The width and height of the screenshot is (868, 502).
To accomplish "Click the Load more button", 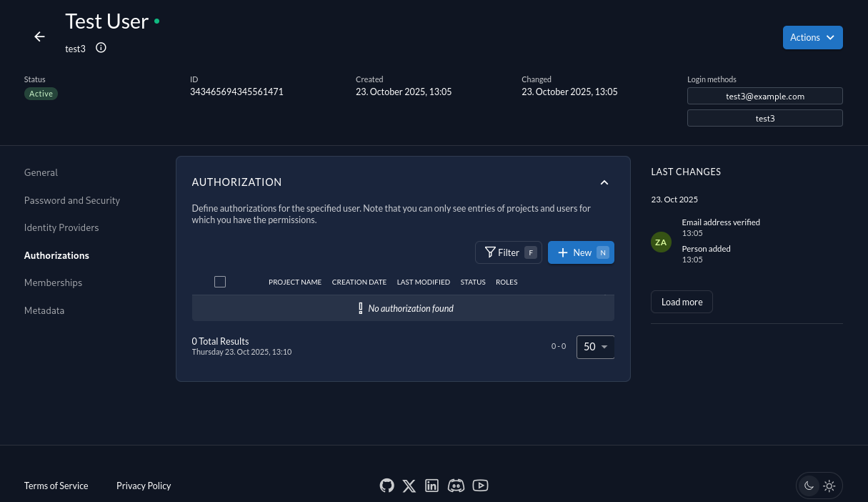I will click(x=682, y=302).
